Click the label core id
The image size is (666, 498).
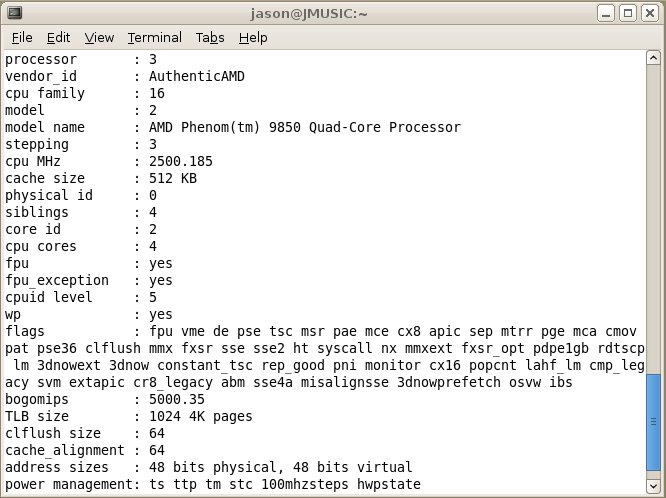coord(33,229)
